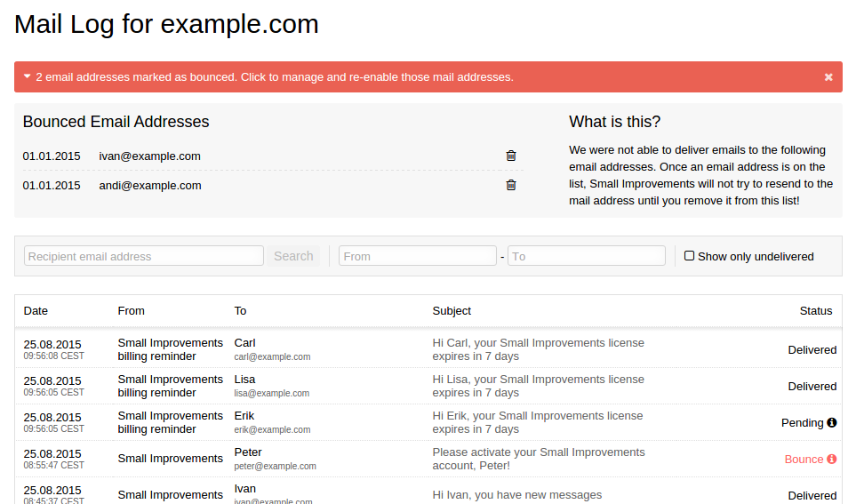Click recipient name Peter
The width and height of the screenshot is (856, 504).
tap(248, 452)
